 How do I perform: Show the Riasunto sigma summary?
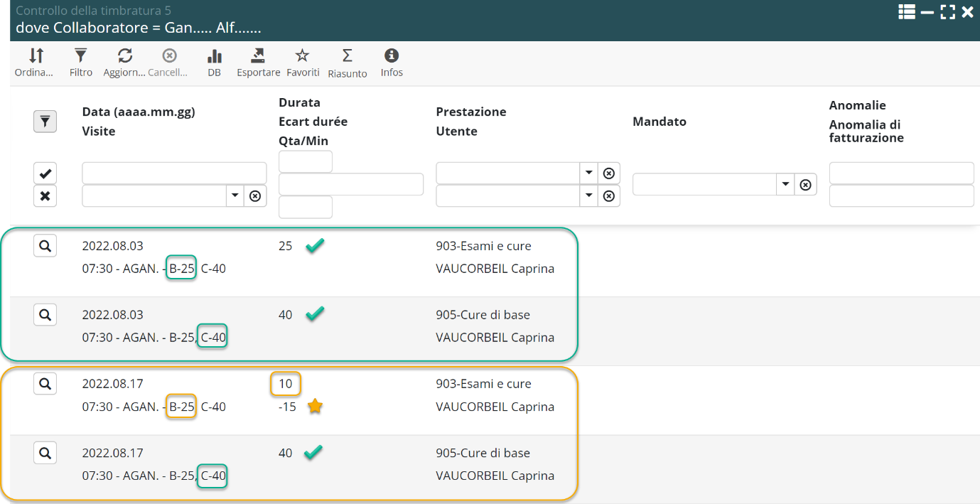click(x=347, y=57)
